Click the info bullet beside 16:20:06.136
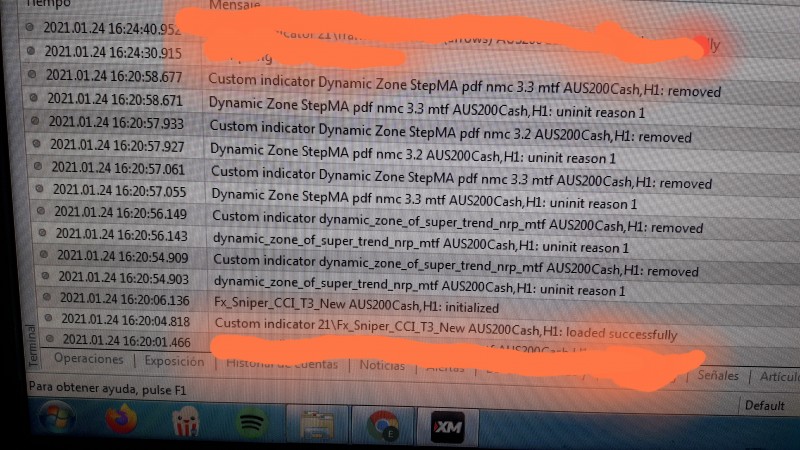 click(x=47, y=296)
